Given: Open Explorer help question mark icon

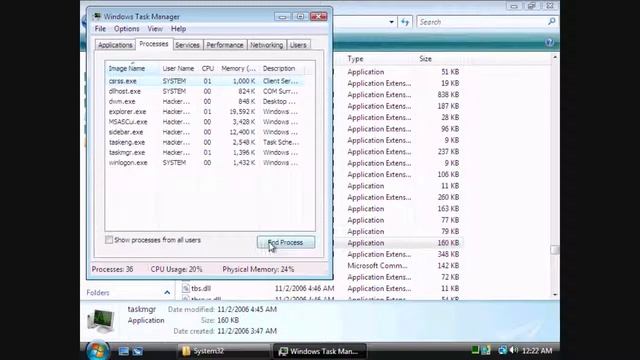Looking at the screenshot, I should [549, 42].
